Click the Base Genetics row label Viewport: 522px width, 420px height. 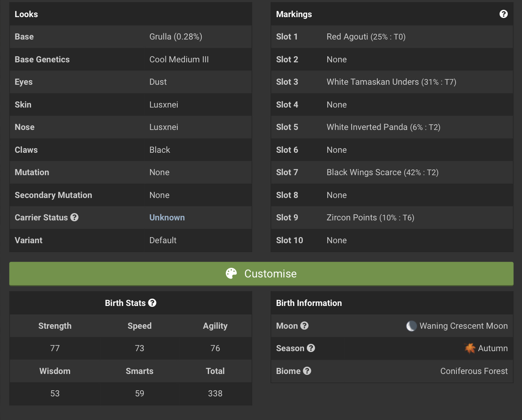42,59
